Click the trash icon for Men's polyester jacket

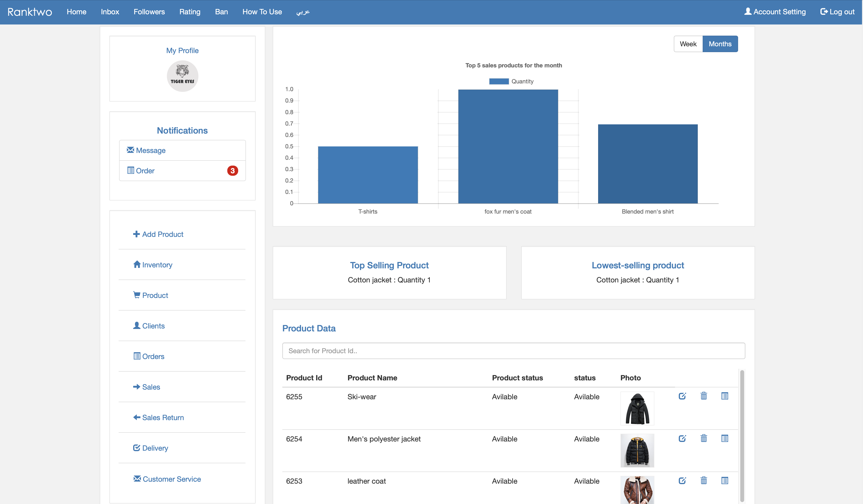[704, 438]
